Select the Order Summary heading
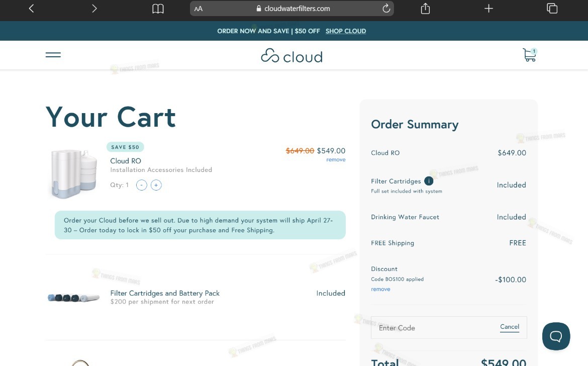Screen dimensions: 588x366 415,125
